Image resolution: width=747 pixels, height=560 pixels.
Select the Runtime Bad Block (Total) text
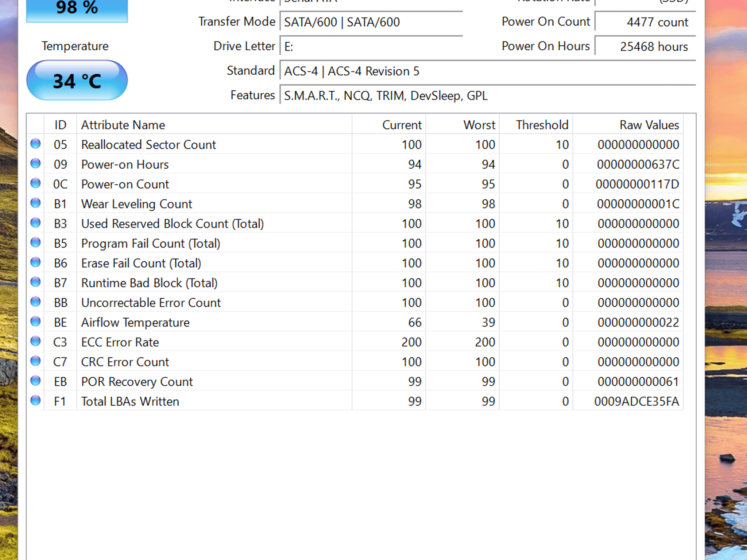pyautogui.click(x=149, y=283)
